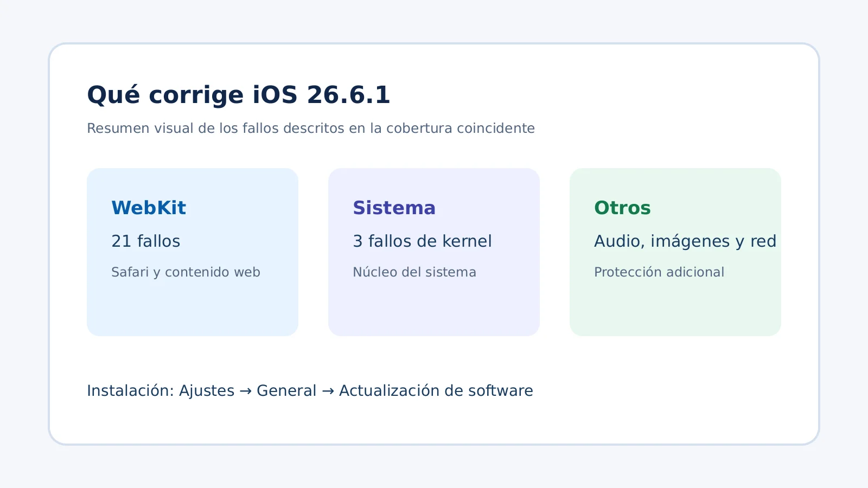This screenshot has width=868, height=488.
Task: Click 'Núcleo del sistema' caption
Action: 414,272
